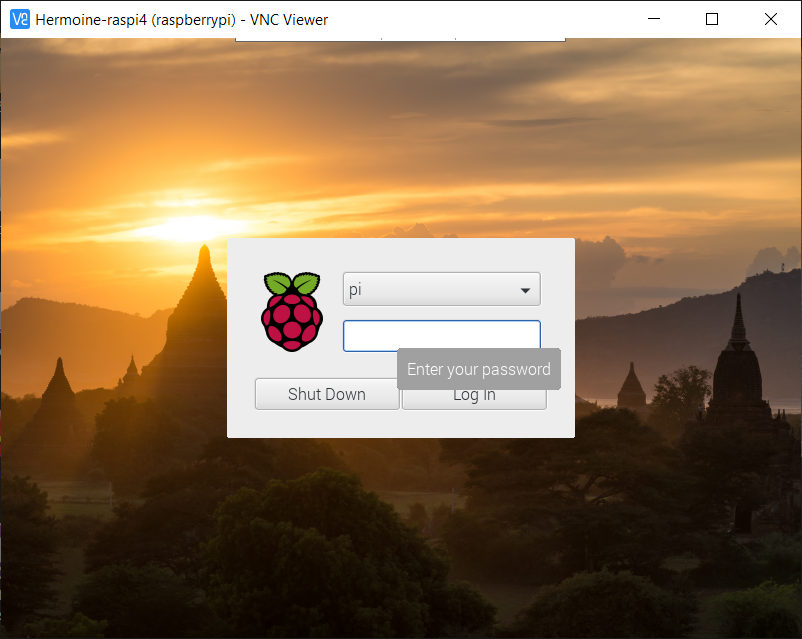802x639 pixels.
Task: Maximize the VNC Viewer window
Action: [x=711, y=19]
